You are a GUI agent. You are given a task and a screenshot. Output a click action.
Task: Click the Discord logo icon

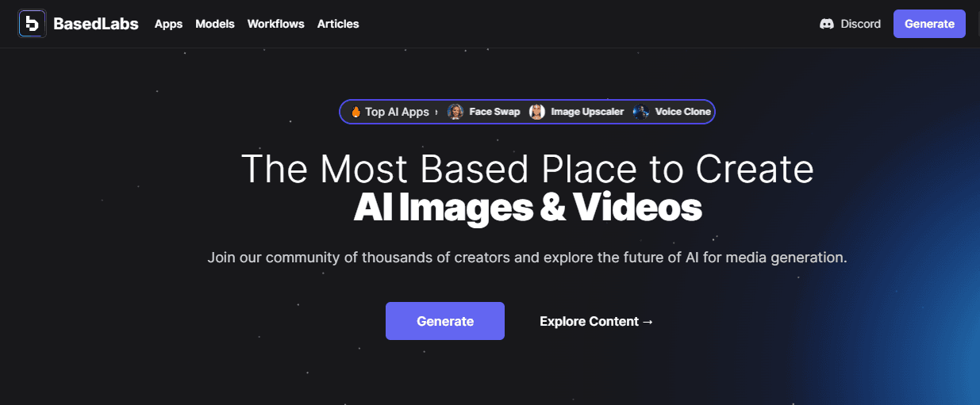pos(826,24)
